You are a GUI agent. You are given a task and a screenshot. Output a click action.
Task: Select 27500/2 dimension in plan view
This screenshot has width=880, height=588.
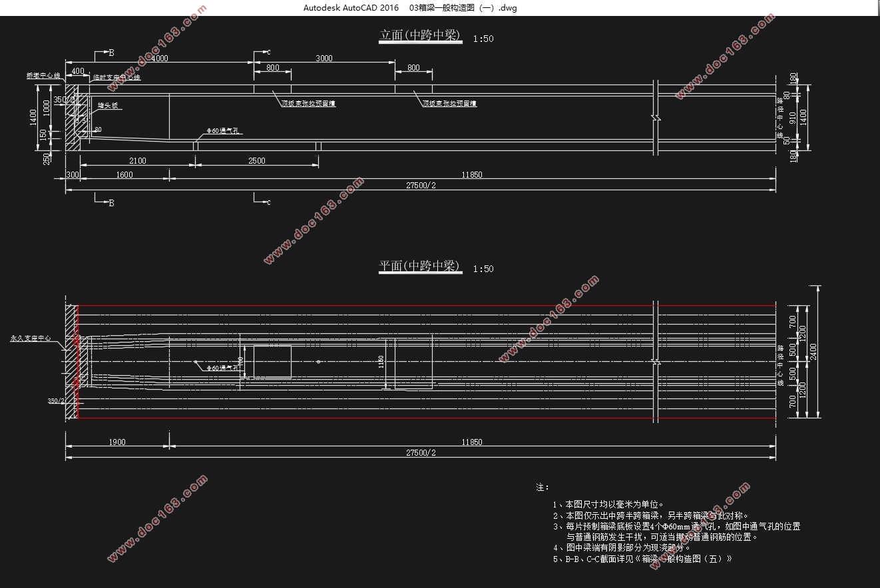(421, 452)
